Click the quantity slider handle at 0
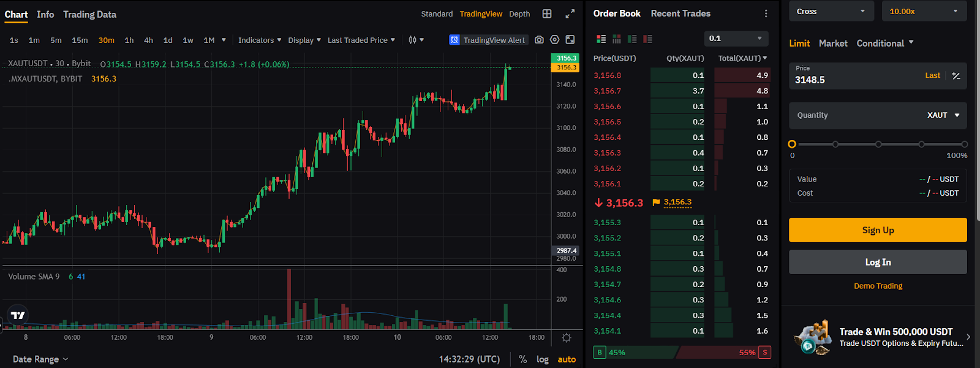This screenshot has width=980, height=368. click(x=792, y=144)
